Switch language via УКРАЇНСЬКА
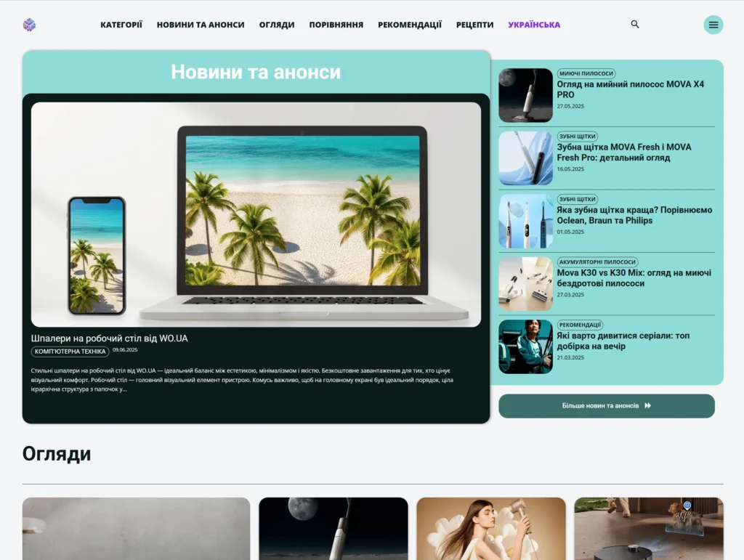The image size is (744, 560). (533, 23)
